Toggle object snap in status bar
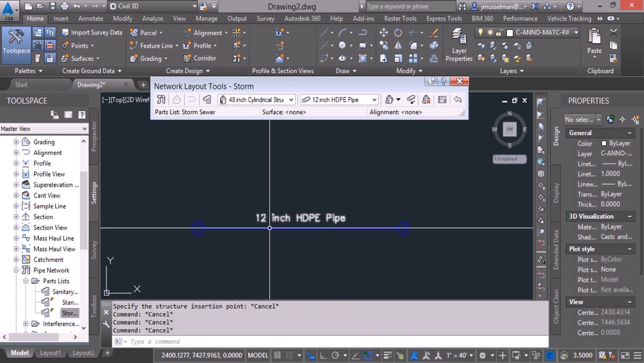Viewport: 644px width, 363px height. click(x=368, y=355)
